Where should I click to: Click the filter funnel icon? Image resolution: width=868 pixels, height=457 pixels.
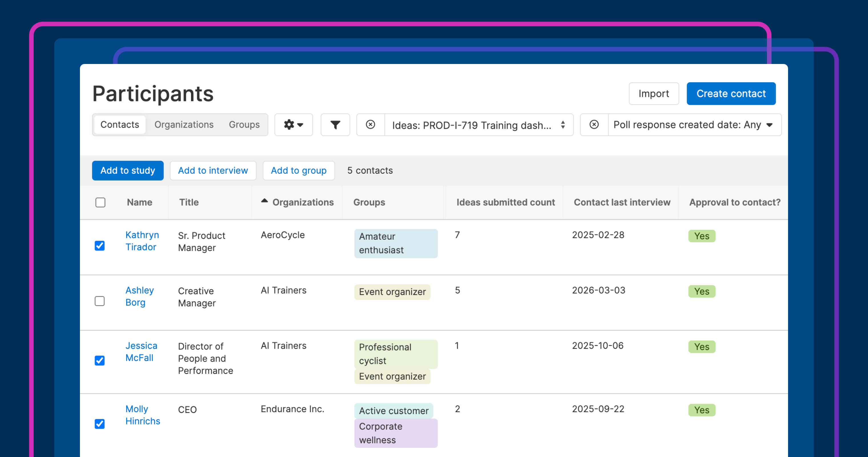[x=335, y=125]
